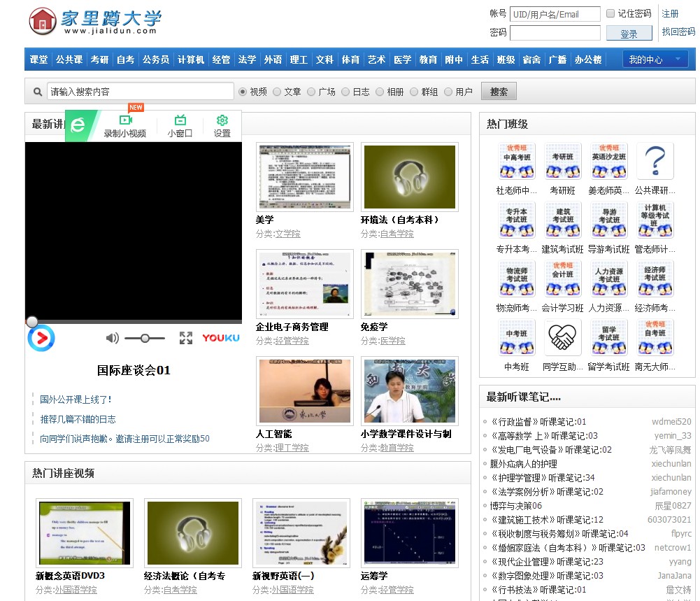The height and width of the screenshot is (601, 700).
Task: Mute the video player speaker icon
Action: click(111, 338)
